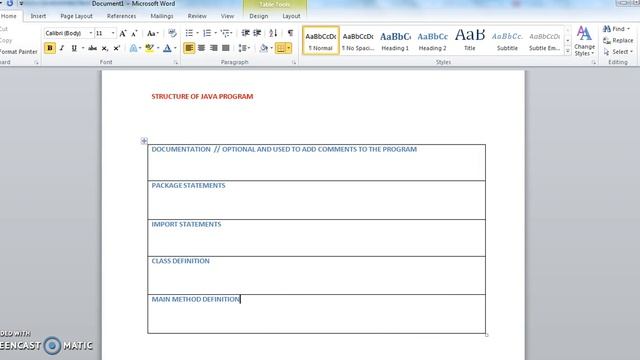The width and height of the screenshot is (640, 360).
Task: Apply Shading fill color
Action: click(x=264, y=48)
